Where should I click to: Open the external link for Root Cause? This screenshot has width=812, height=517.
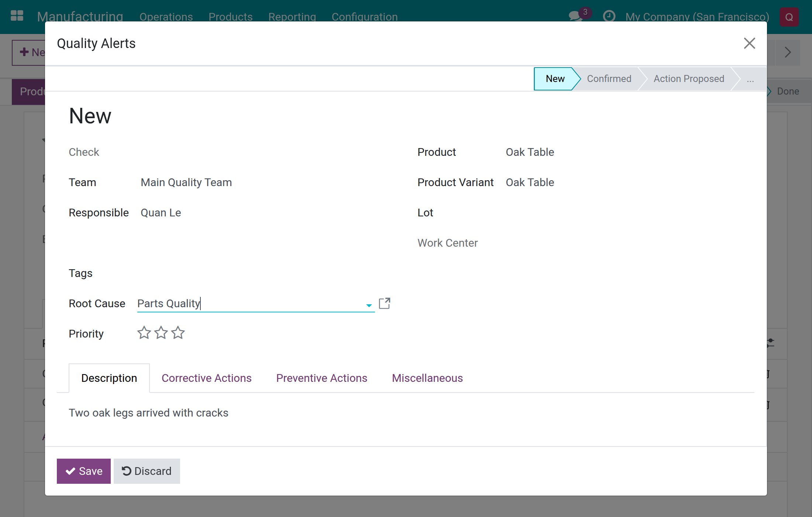pos(385,304)
